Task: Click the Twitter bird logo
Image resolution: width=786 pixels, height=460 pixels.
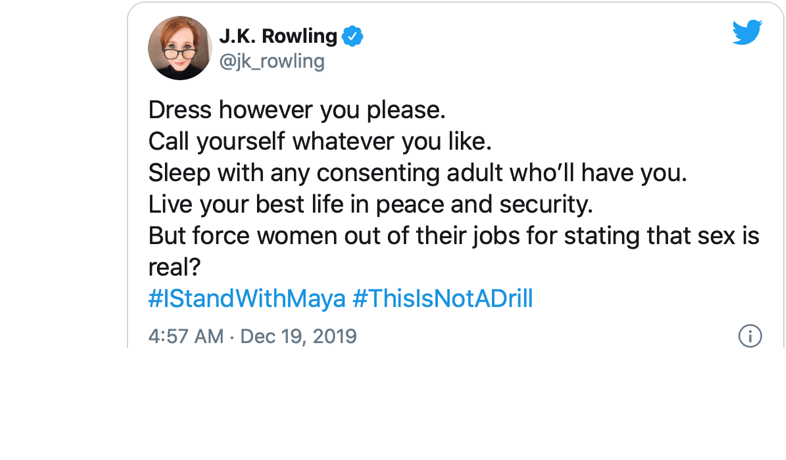Action: (x=747, y=33)
